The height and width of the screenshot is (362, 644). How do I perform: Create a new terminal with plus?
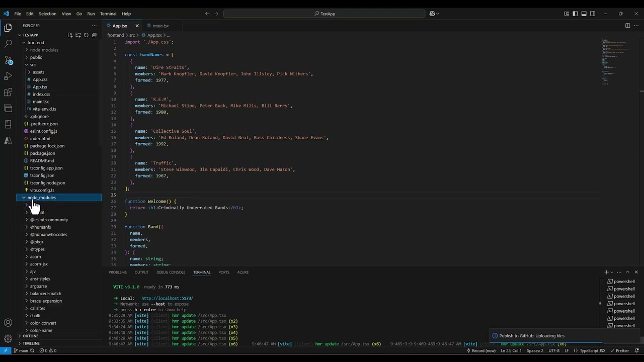coord(606,272)
